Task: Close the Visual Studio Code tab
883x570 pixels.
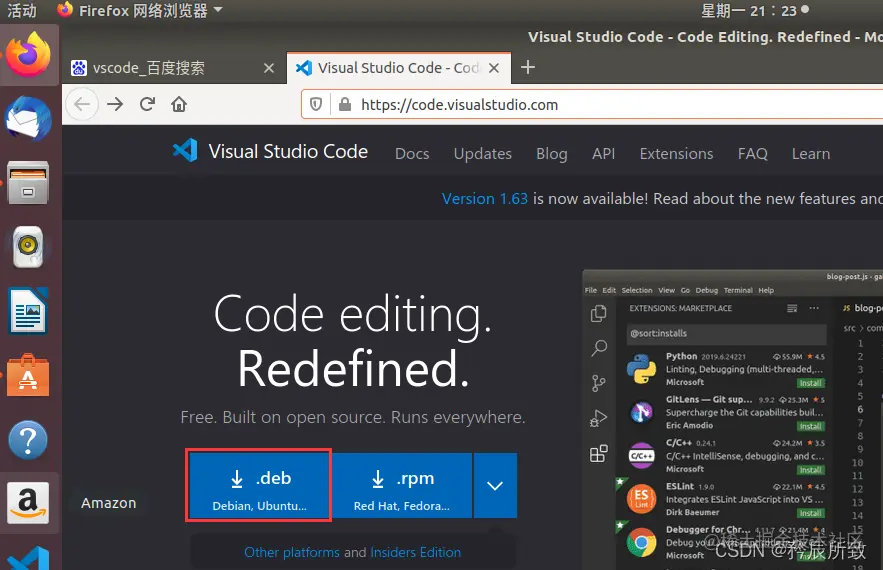Action: click(x=494, y=68)
